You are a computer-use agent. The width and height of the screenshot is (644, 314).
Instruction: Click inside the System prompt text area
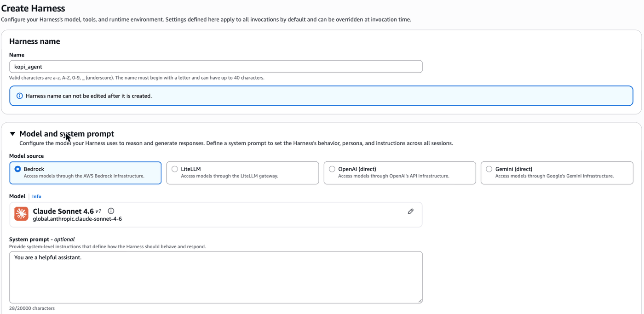(x=216, y=277)
